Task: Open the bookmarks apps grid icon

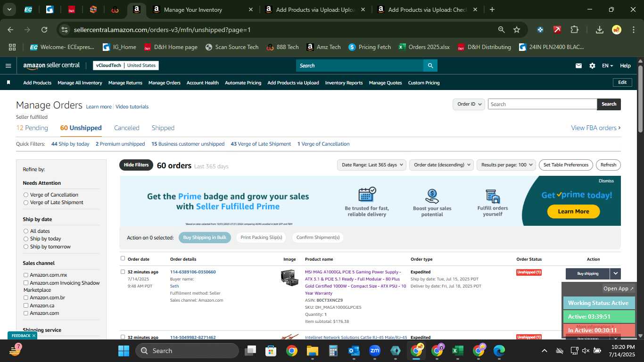Action: point(12,47)
